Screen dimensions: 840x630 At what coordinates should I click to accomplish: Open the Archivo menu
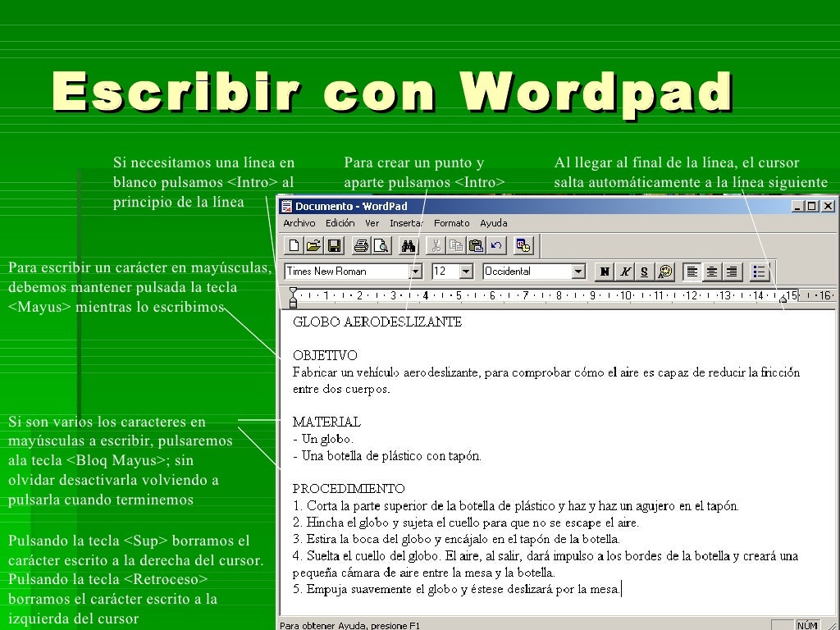(x=299, y=223)
